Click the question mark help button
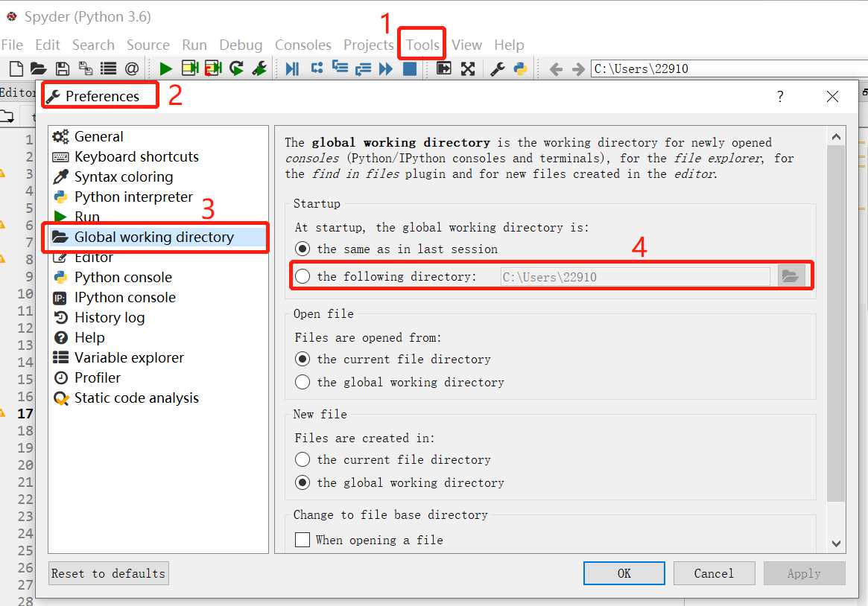This screenshot has width=868, height=606. tap(780, 97)
